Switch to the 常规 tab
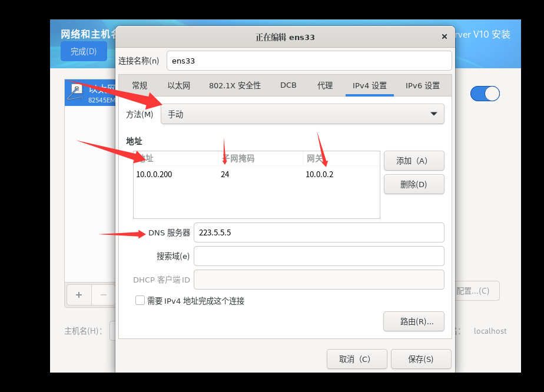The height and width of the screenshot is (392, 544). 140,85
